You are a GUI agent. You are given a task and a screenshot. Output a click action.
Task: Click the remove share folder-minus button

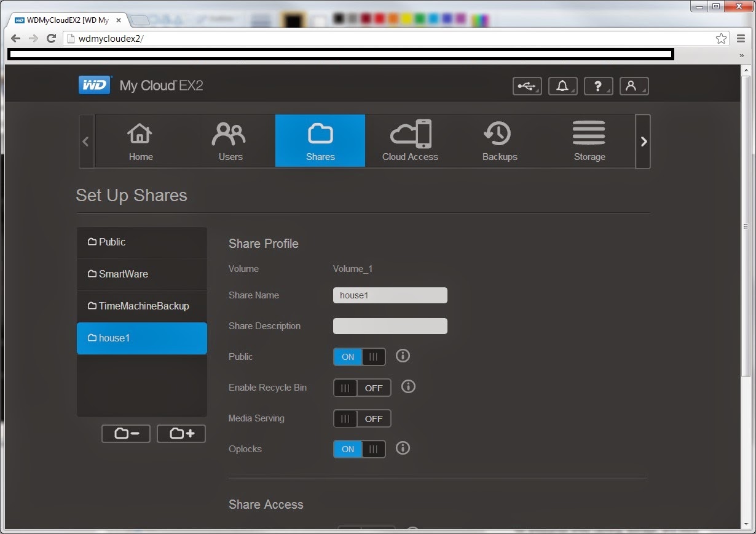pyautogui.click(x=126, y=434)
